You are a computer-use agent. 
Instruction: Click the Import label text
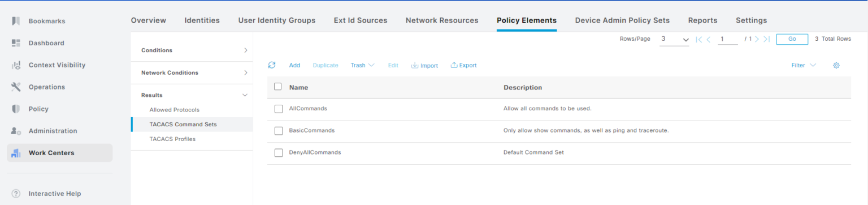click(x=429, y=66)
